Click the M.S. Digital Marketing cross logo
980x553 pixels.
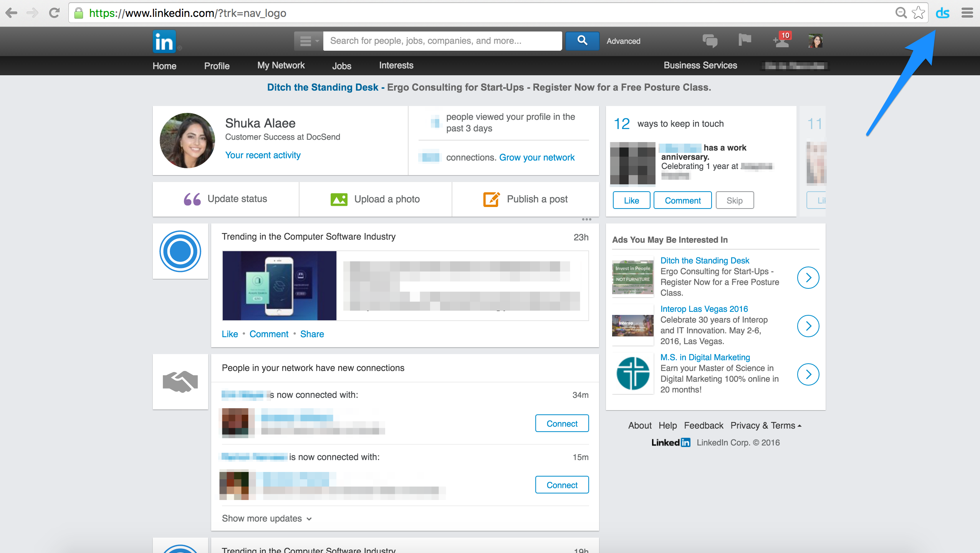click(632, 373)
